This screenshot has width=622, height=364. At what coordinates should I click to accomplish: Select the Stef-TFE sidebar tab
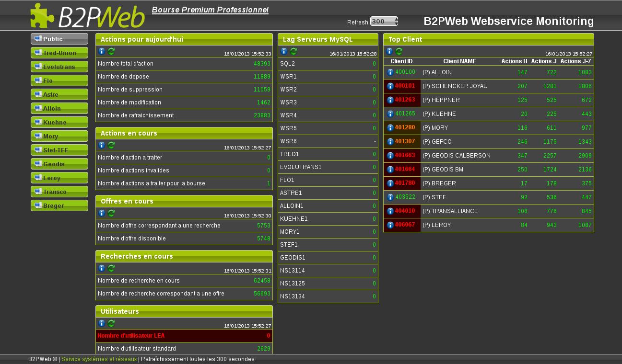(x=59, y=150)
